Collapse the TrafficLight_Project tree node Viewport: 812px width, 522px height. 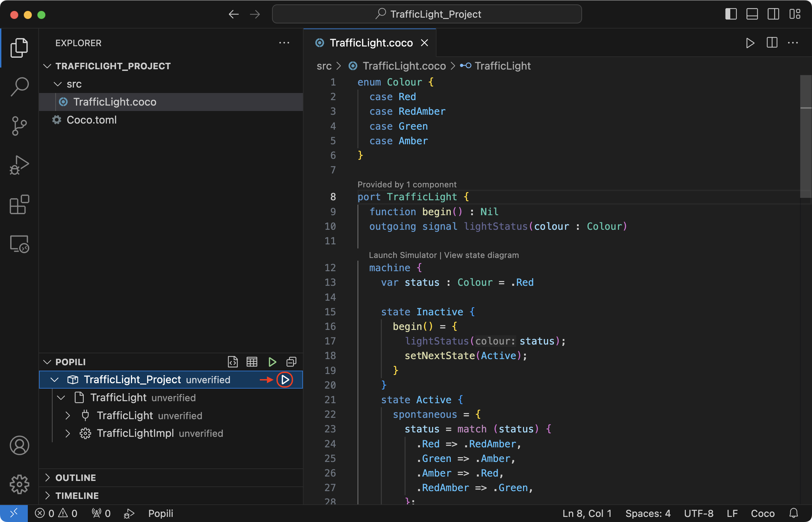(x=54, y=380)
